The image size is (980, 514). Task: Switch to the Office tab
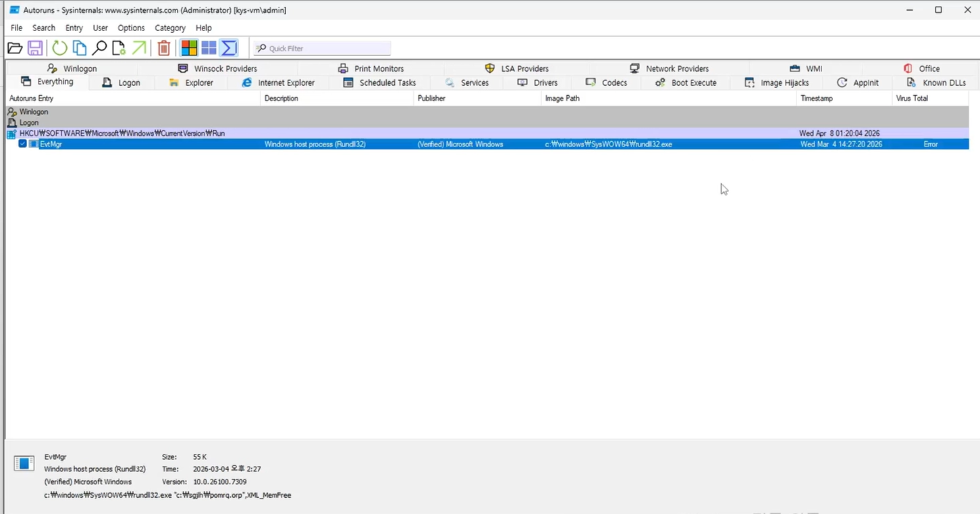click(x=921, y=68)
